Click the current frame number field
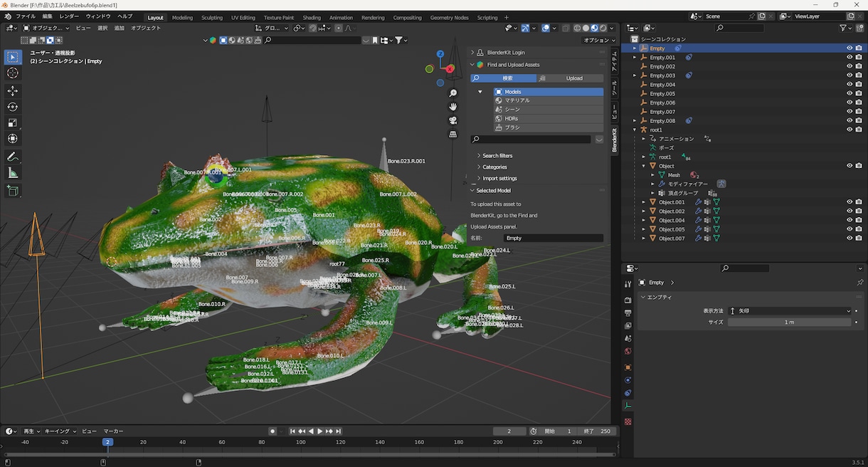The width and height of the screenshot is (868, 467). coord(510,431)
